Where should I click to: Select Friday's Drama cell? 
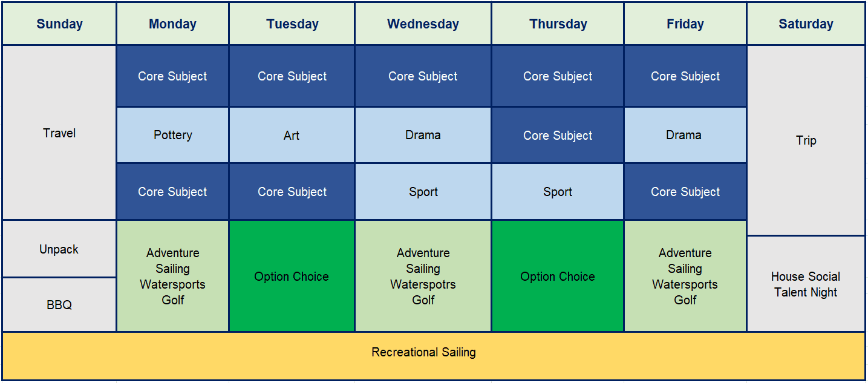coord(685,135)
